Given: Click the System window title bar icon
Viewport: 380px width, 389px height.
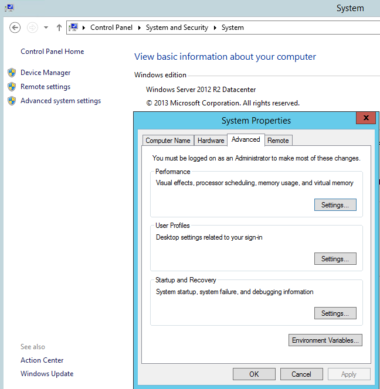Looking at the screenshot, I should point(9,7).
